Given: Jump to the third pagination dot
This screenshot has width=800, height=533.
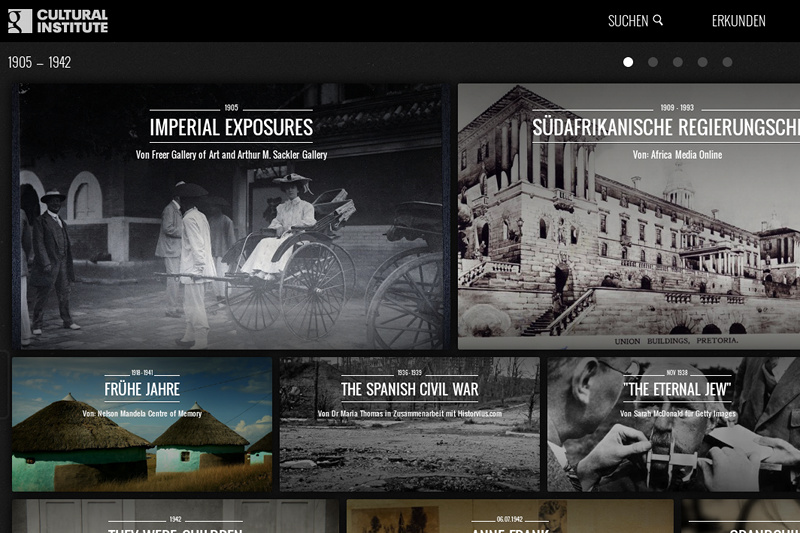Looking at the screenshot, I should tap(678, 62).
